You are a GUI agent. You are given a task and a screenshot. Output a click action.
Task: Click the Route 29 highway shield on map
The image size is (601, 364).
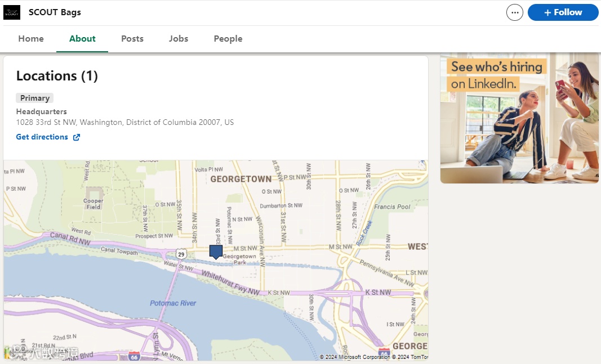181,254
